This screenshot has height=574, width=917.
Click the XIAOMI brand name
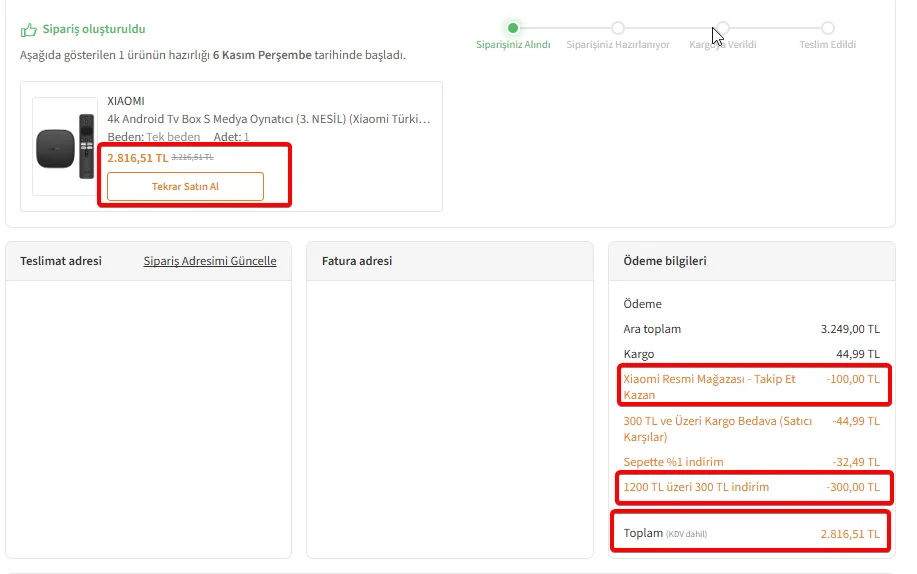click(126, 101)
